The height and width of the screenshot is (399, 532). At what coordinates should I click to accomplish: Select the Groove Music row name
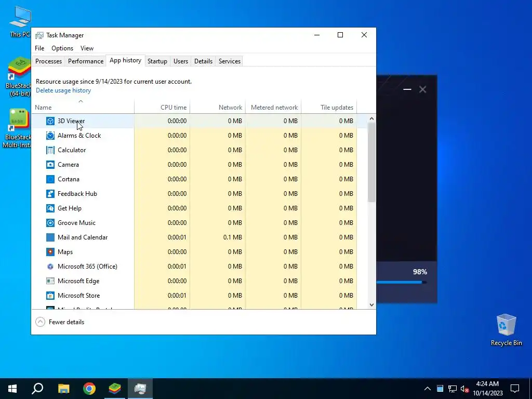(x=77, y=223)
